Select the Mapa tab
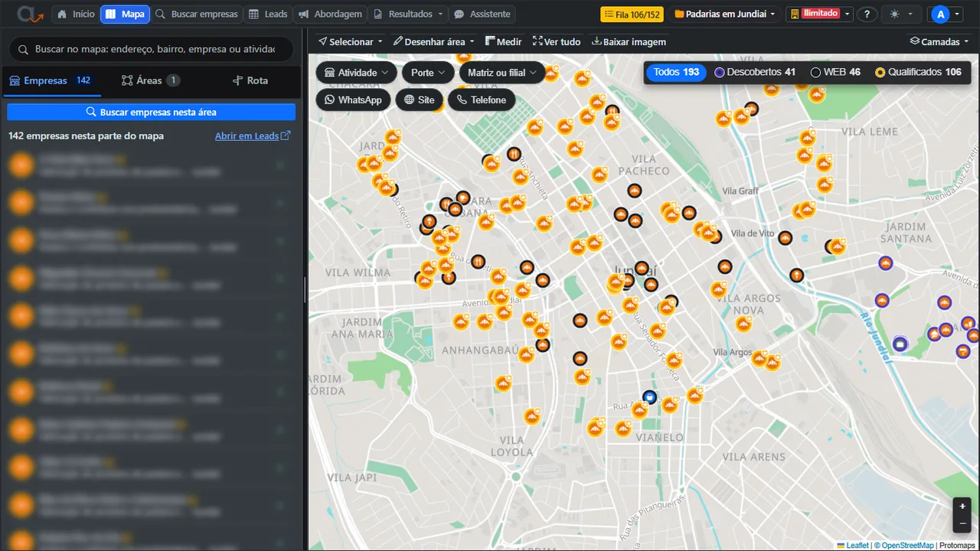Screen dimensions: 980x551 click(125, 14)
